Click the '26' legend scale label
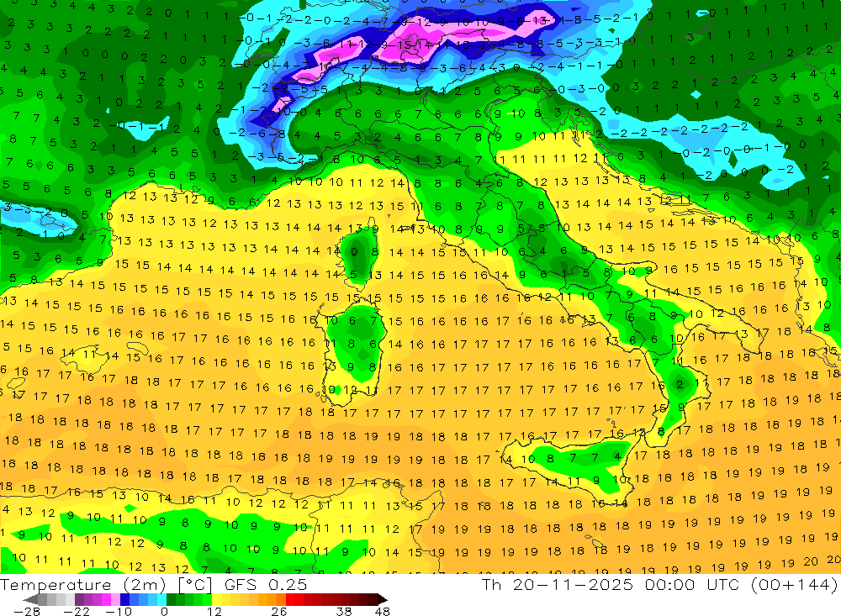The height and width of the screenshot is (616, 841). pyautogui.click(x=279, y=611)
